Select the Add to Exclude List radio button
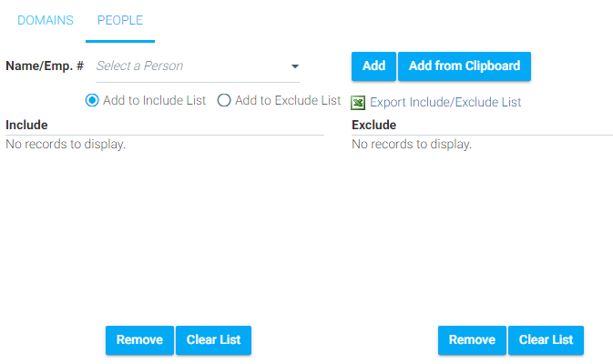 tap(224, 100)
